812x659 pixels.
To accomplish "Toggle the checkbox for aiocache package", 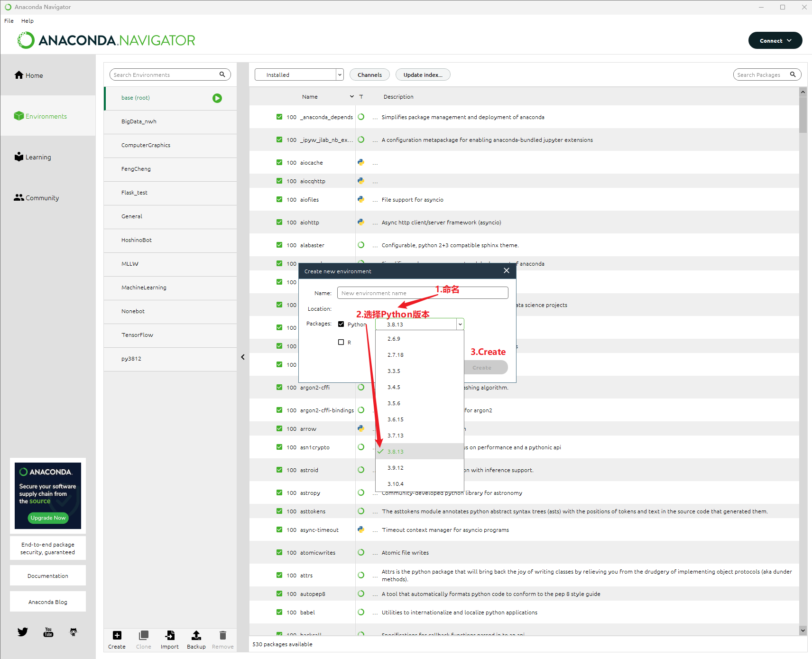I will [x=279, y=162].
